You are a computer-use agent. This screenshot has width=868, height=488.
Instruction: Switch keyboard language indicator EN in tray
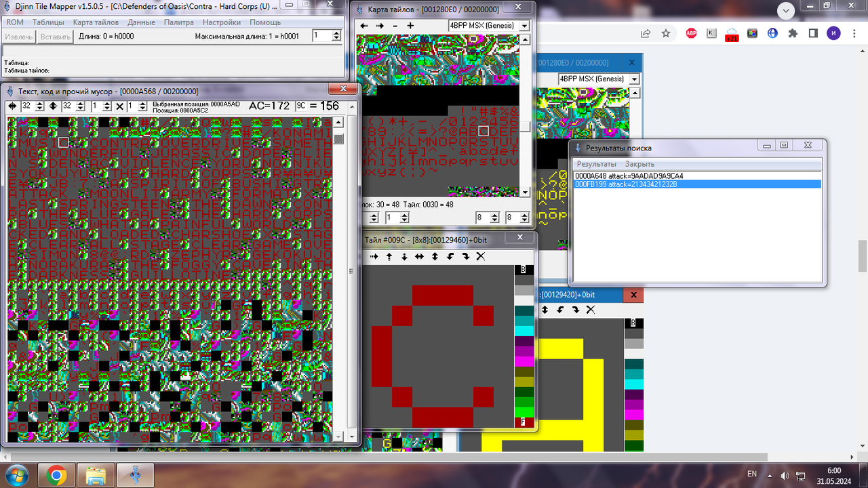coord(752,474)
